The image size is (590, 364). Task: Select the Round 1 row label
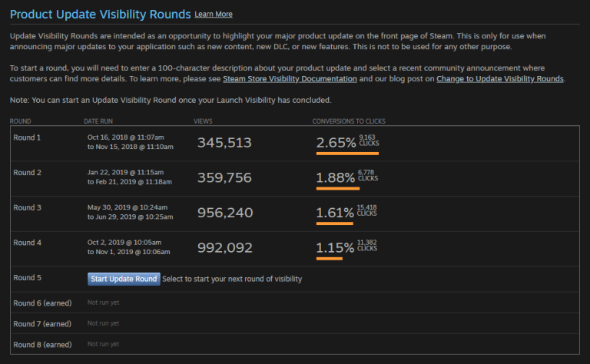coord(28,138)
